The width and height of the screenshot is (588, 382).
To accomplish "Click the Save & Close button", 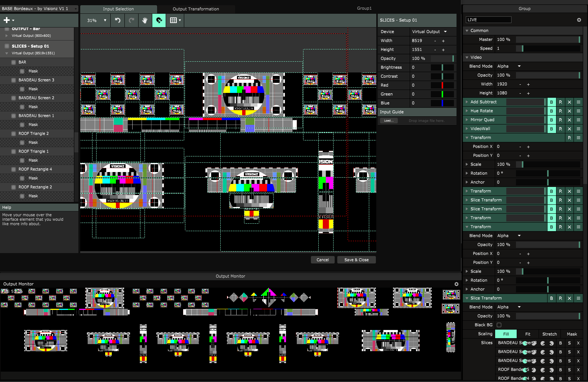I will (356, 260).
